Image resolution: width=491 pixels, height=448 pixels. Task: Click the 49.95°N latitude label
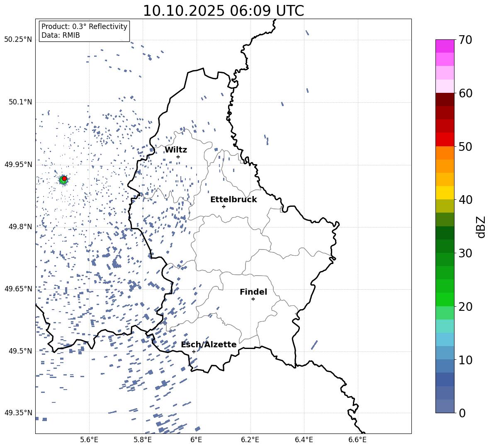(x=18, y=164)
